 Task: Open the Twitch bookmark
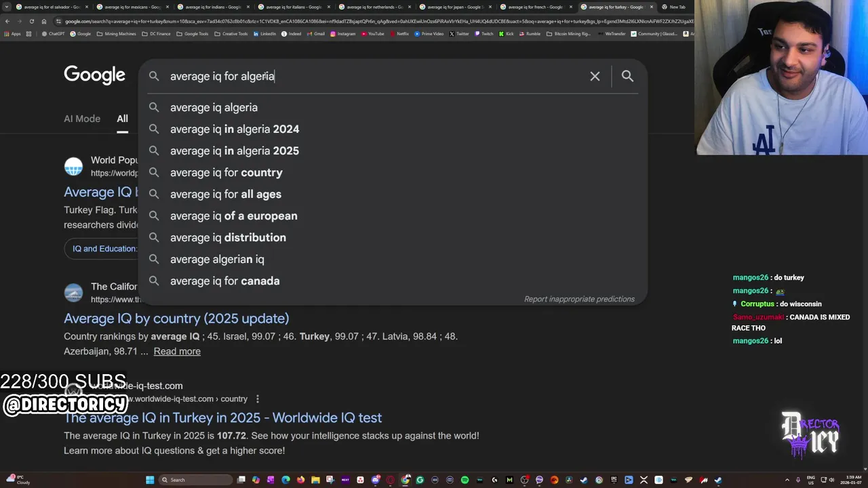[484, 34]
